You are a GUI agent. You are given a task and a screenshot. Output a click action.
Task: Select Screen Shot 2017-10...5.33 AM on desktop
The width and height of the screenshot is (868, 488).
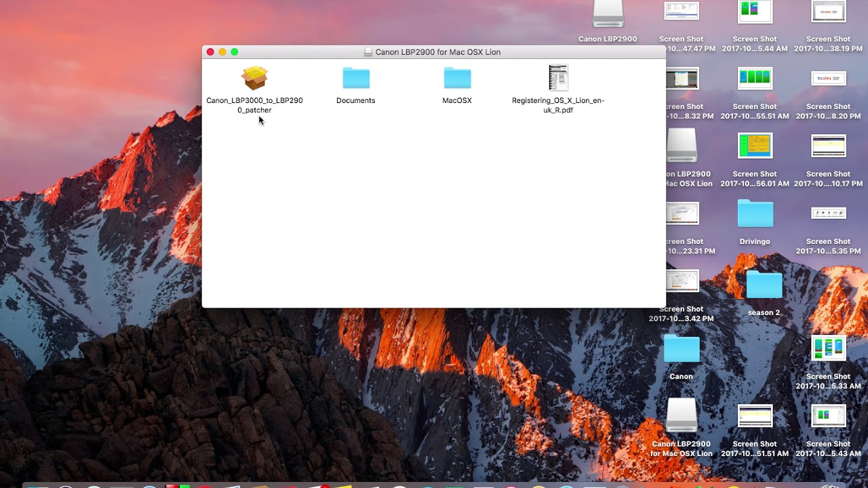click(828, 348)
